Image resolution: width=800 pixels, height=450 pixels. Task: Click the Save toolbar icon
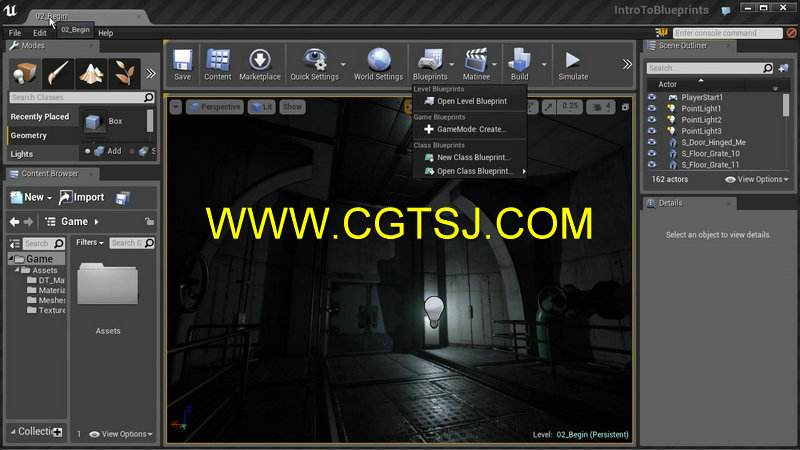(x=182, y=64)
